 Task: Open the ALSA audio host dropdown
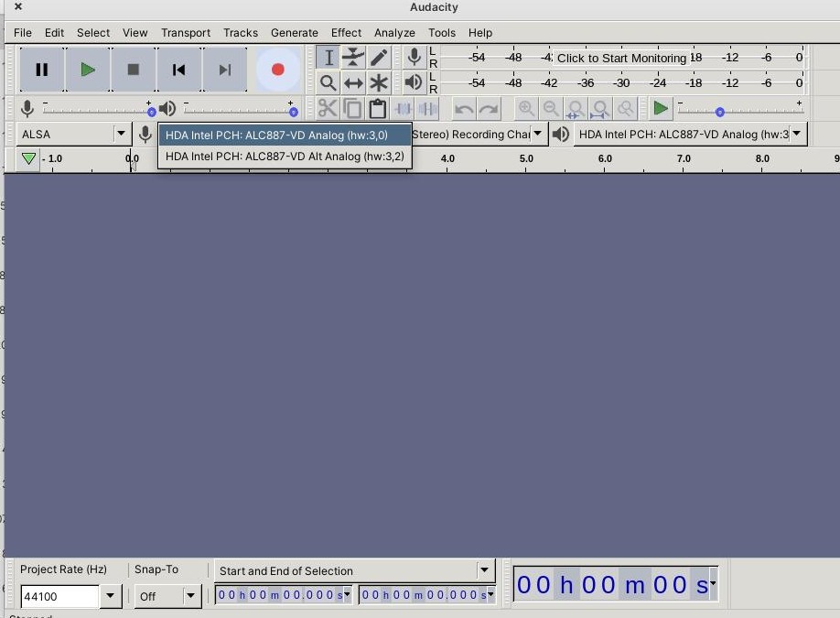click(x=74, y=134)
